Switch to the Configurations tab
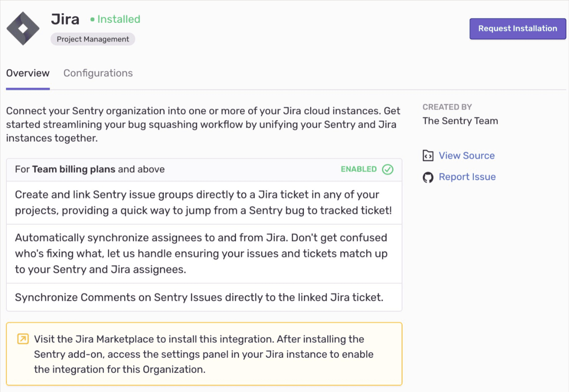569x392 pixels. 98,73
